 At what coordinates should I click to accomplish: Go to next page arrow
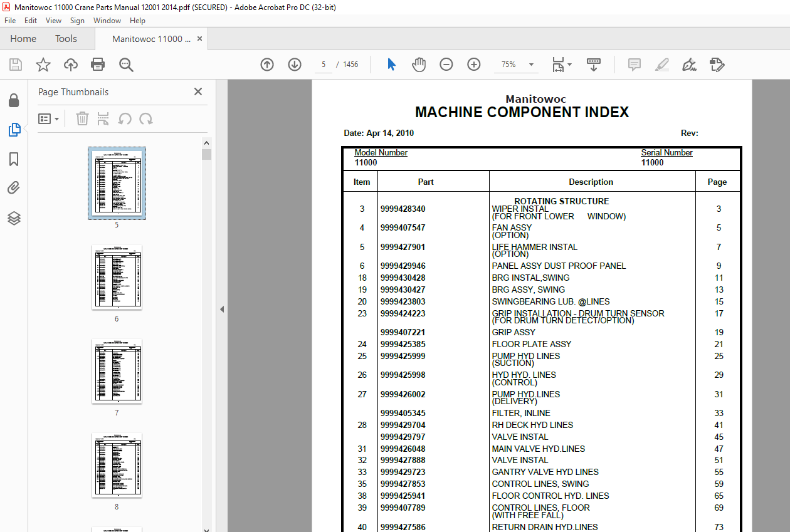click(295, 65)
